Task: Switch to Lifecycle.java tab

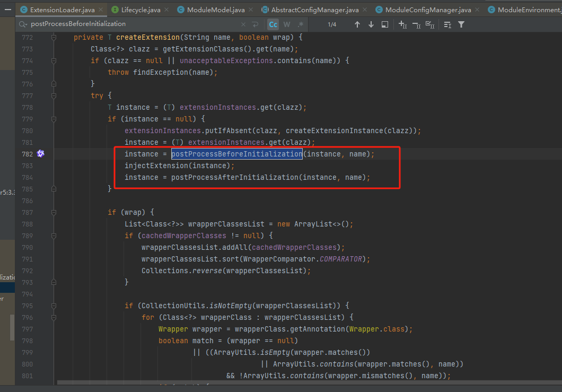Action: 140,10
